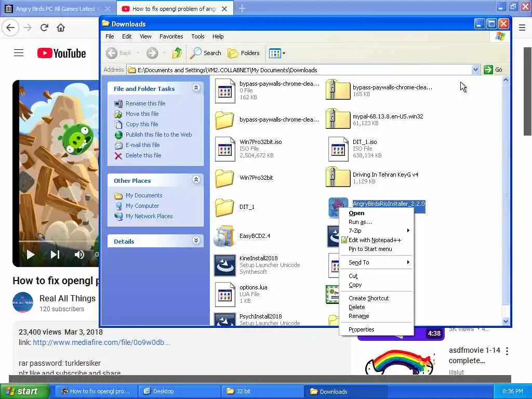Viewport: 532px width, 399px height.
Task: Choose Delete in the context menu
Action: (x=377, y=307)
